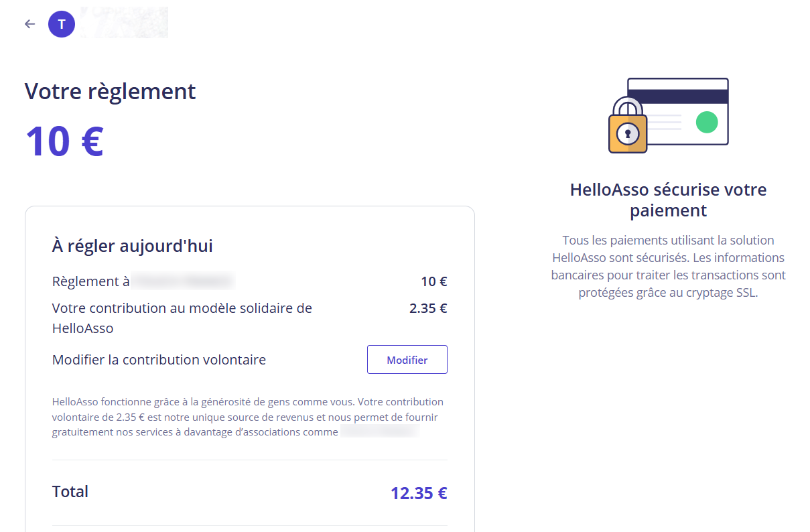Select the 2.35 € contribution amount
The width and height of the screenshot is (810, 532).
click(428, 308)
